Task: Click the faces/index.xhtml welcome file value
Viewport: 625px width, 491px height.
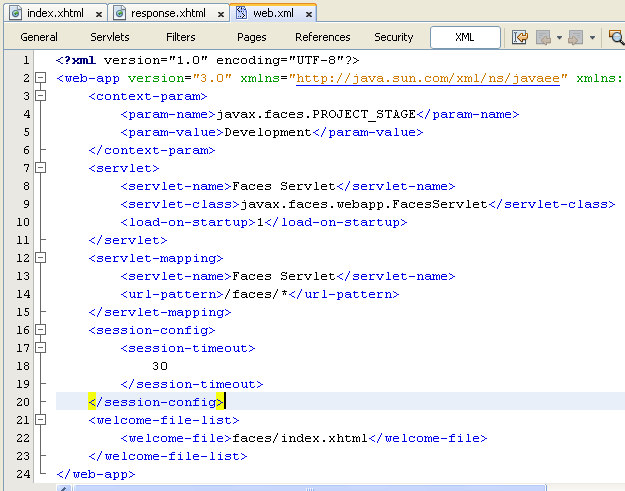Action: pos(300,438)
